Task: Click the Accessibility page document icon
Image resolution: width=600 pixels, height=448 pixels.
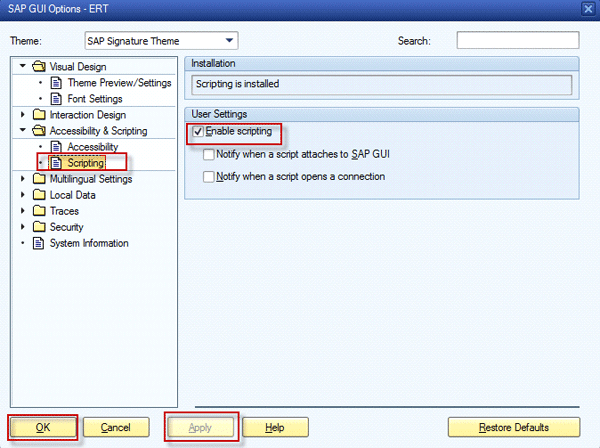Action: tap(57, 147)
